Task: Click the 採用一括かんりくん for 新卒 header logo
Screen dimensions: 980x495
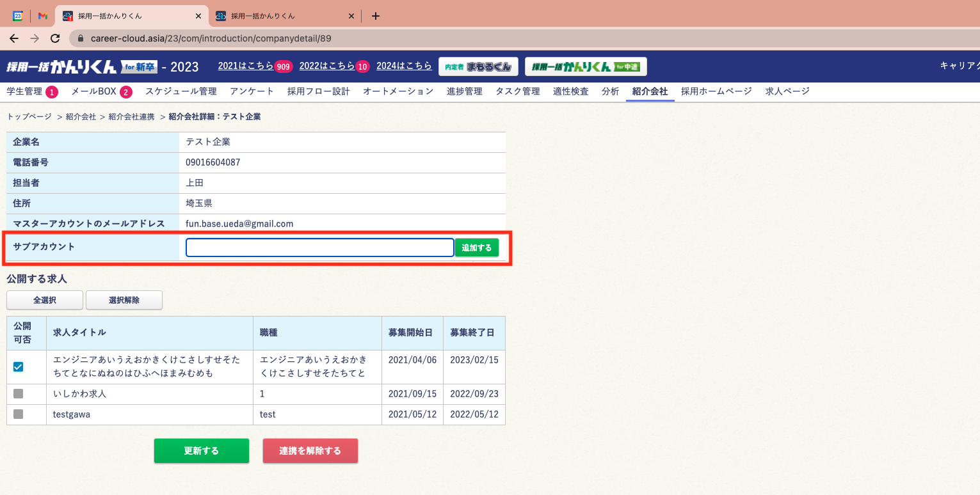Action: [81, 67]
